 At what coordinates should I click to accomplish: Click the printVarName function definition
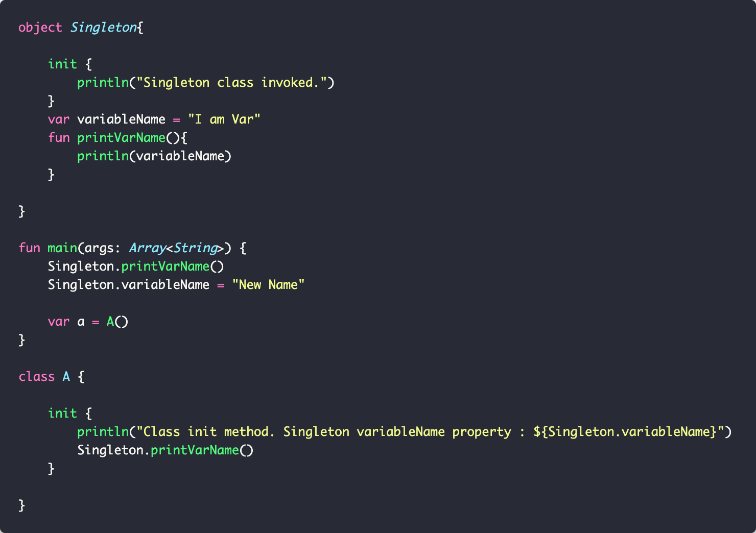click(x=121, y=138)
